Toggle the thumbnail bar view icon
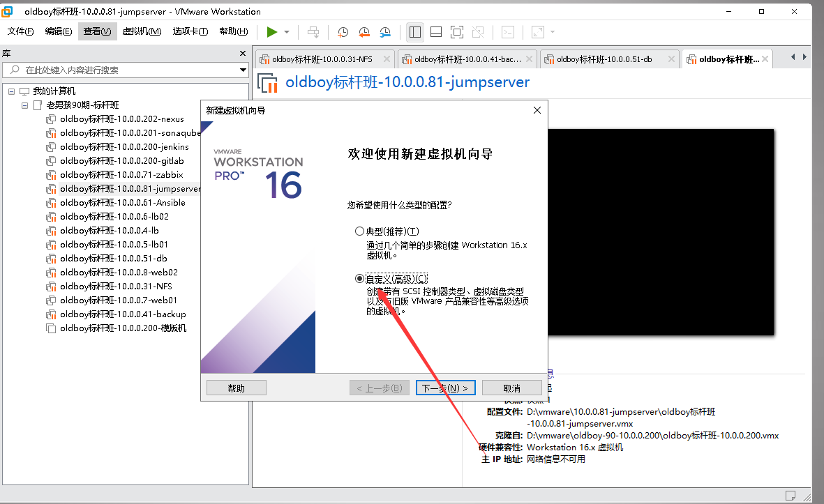 coord(435,32)
